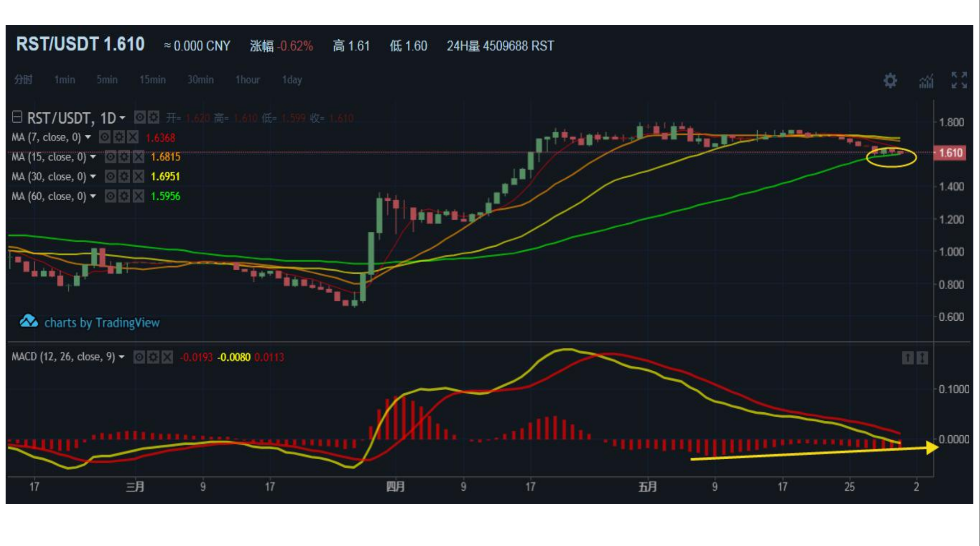
Task: Click the MACD value -0.0193
Action: tap(196, 357)
